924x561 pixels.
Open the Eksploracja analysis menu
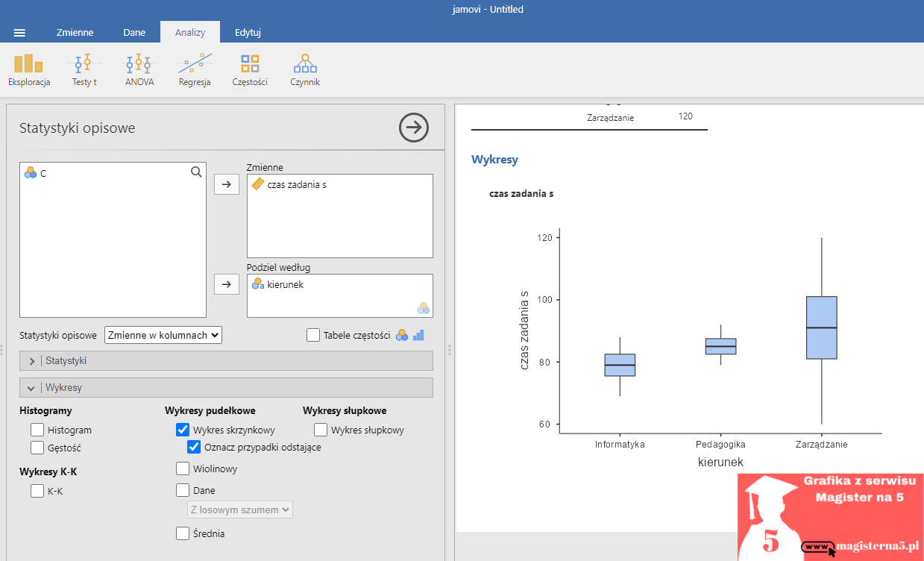click(x=29, y=70)
